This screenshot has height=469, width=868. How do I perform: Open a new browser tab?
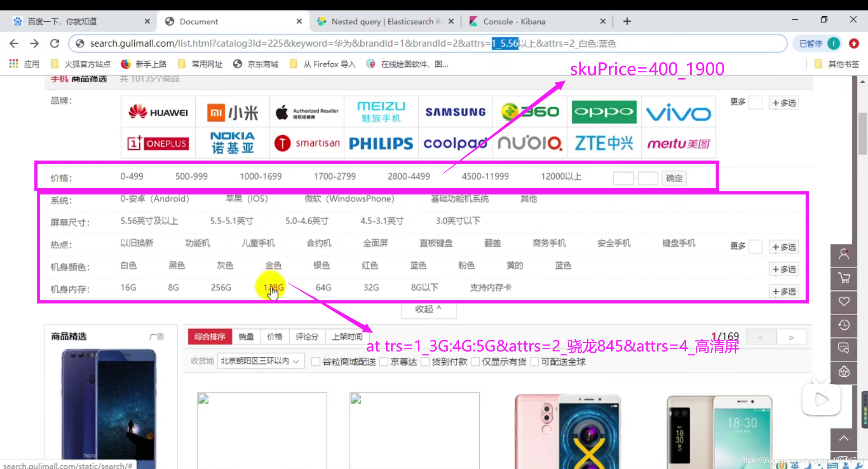point(627,21)
